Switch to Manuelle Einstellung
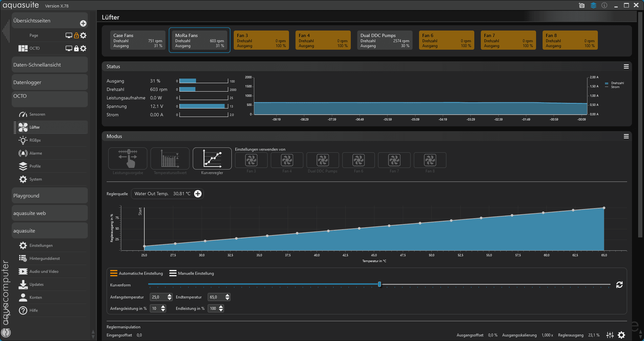This screenshot has height=341, width=644. point(191,273)
